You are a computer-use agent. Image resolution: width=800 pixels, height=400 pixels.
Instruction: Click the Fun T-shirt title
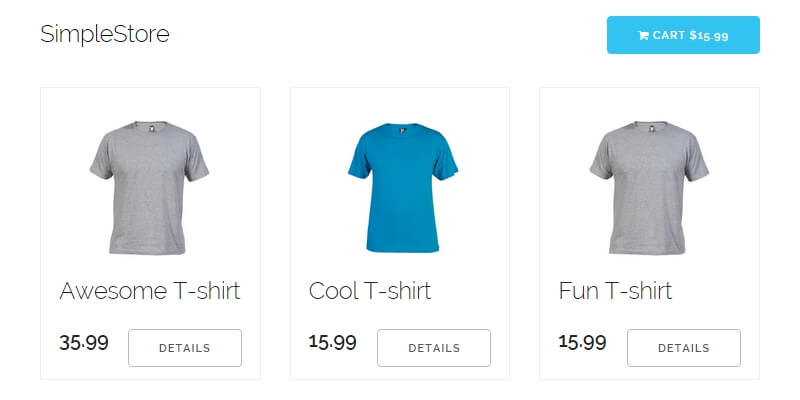pos(615,291)
